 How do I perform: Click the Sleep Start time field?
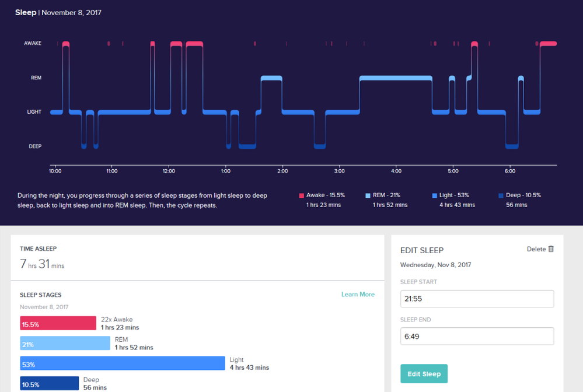point(477,299)
